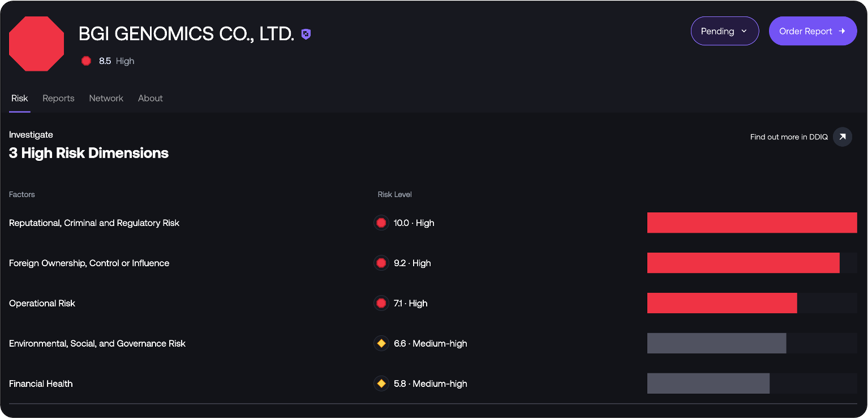Switch to the Reports tab
This screenshot has width=868, height=418.
pos(58,99)
